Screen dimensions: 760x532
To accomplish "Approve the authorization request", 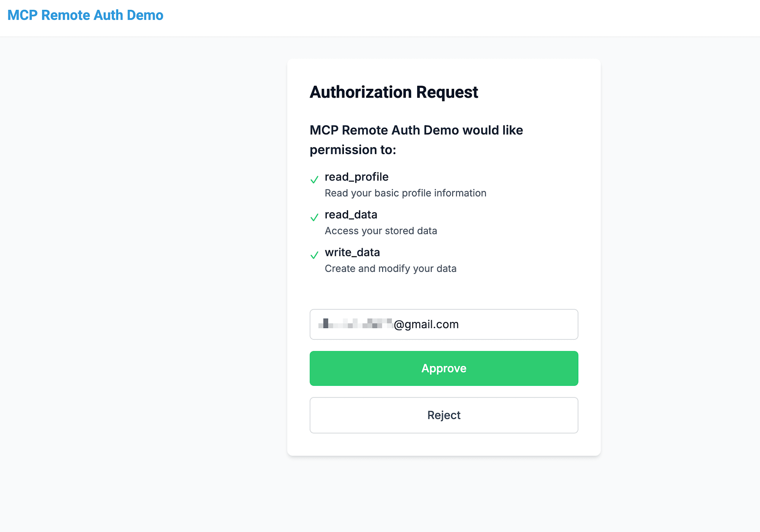I will [x=444, y=368].
